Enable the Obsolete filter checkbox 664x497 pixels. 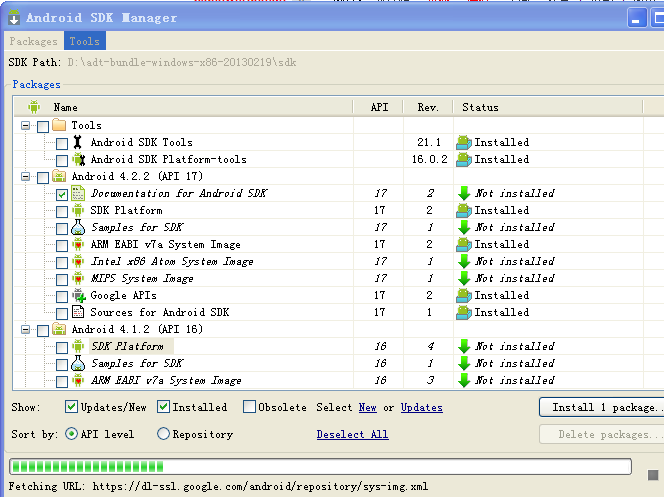[249, 407]
